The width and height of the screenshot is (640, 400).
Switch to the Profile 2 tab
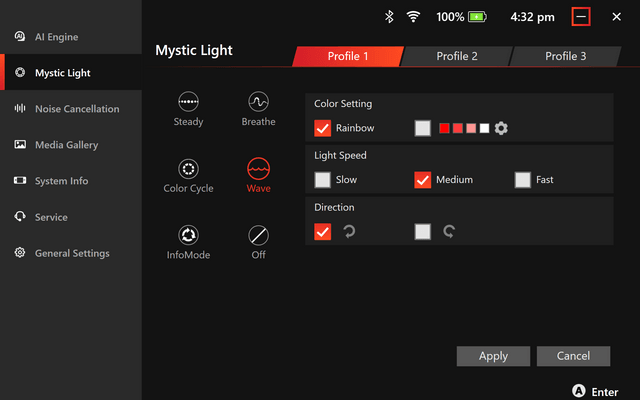(x=457, y=56)
